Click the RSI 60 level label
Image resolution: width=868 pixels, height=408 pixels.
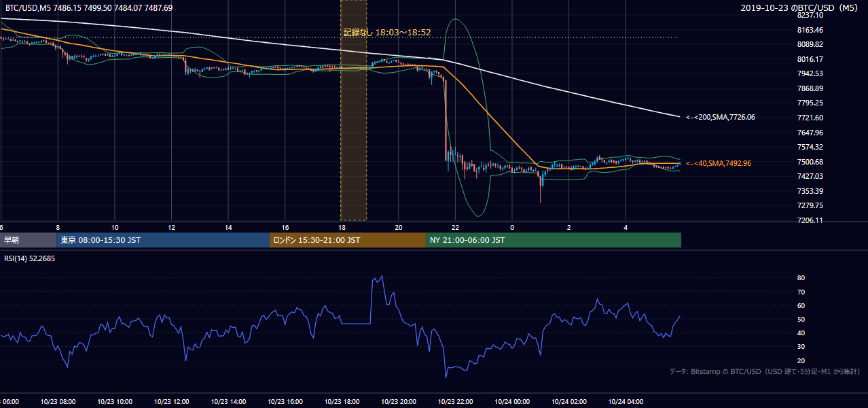pyautogui.click(x=801, y=305)
